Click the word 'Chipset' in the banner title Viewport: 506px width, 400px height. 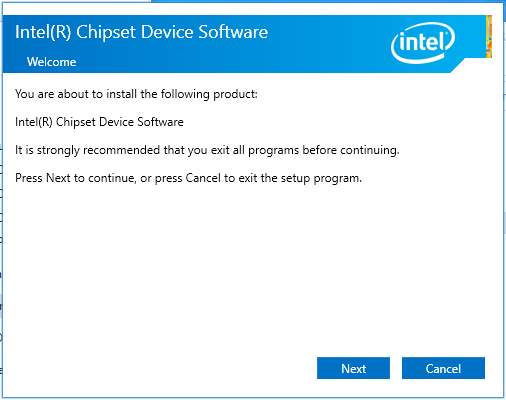[x=106, y=33]
